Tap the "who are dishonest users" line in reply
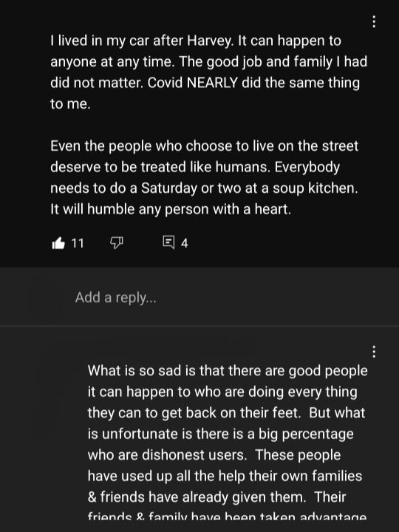 [x=214, y=455]
